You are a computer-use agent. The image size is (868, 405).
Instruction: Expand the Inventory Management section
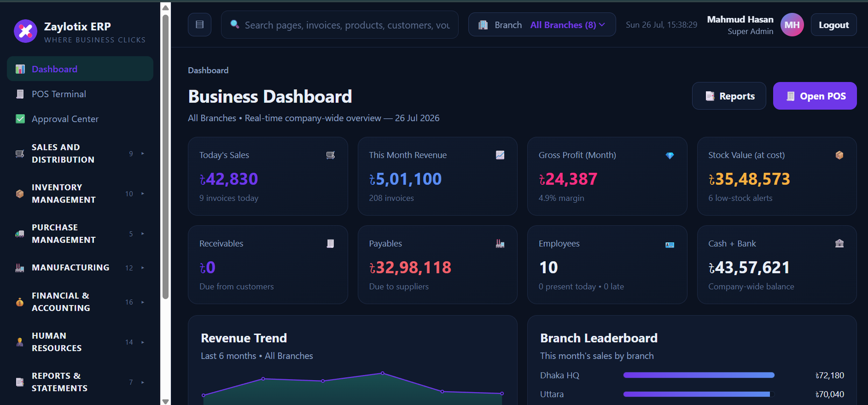click(x=80, y=194)
